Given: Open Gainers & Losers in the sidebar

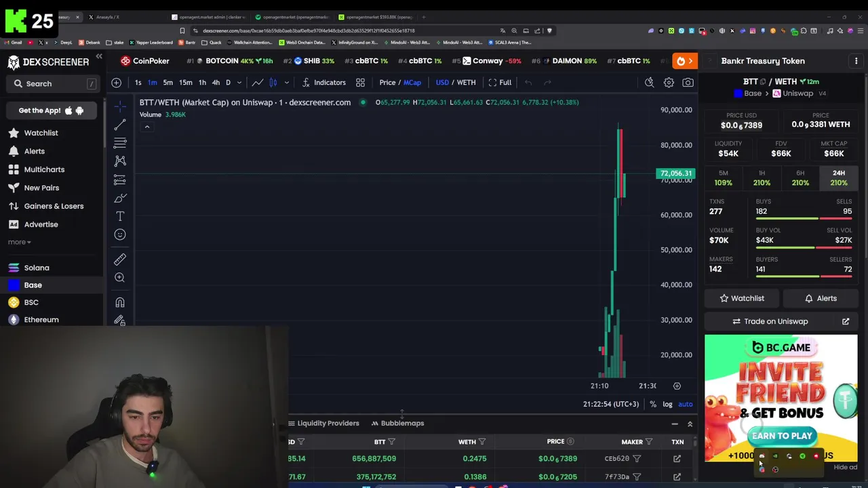Looking at the screenshot, I should tap(54, 206).
